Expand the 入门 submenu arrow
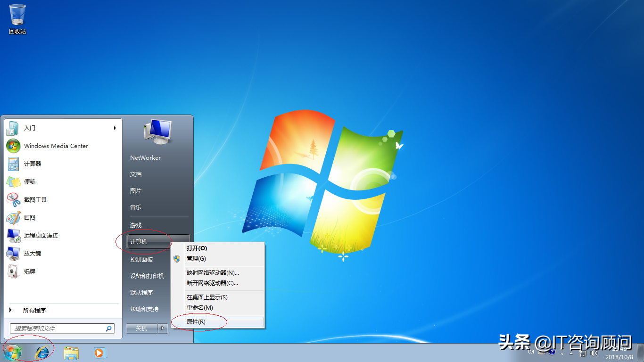 (115, 128)
